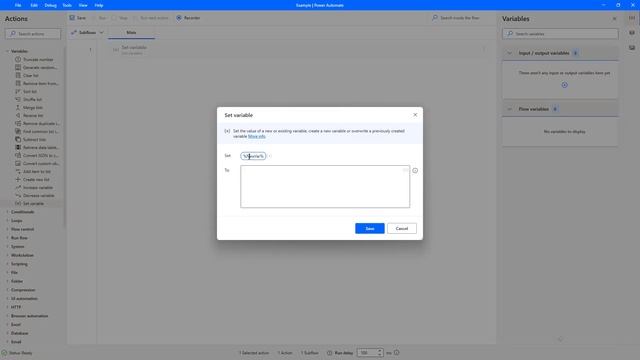Collapse the Variables actions group
The height and width of the screenshot is (360, 640).
pyautogui.click(x=7, y=51)
